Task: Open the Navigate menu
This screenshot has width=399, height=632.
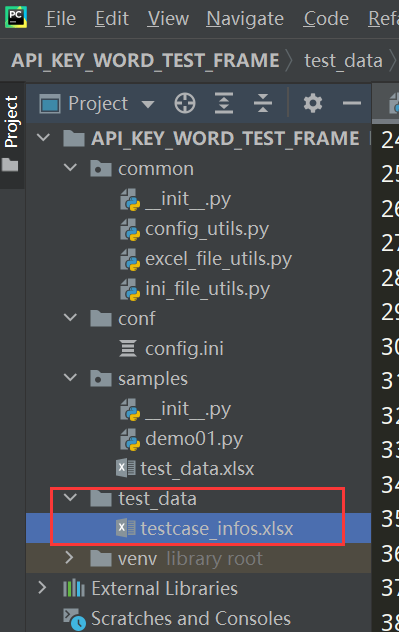Action: (x=245, y=19)
